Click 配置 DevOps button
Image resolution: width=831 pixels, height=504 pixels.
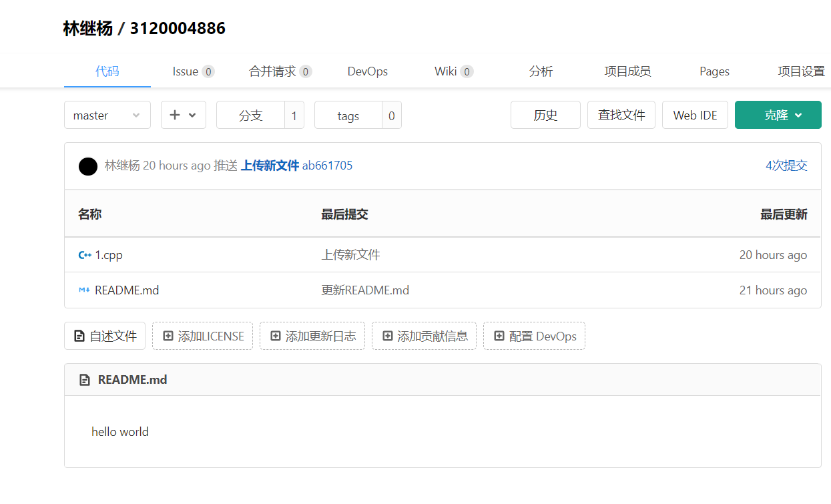[x=534, y=336]
